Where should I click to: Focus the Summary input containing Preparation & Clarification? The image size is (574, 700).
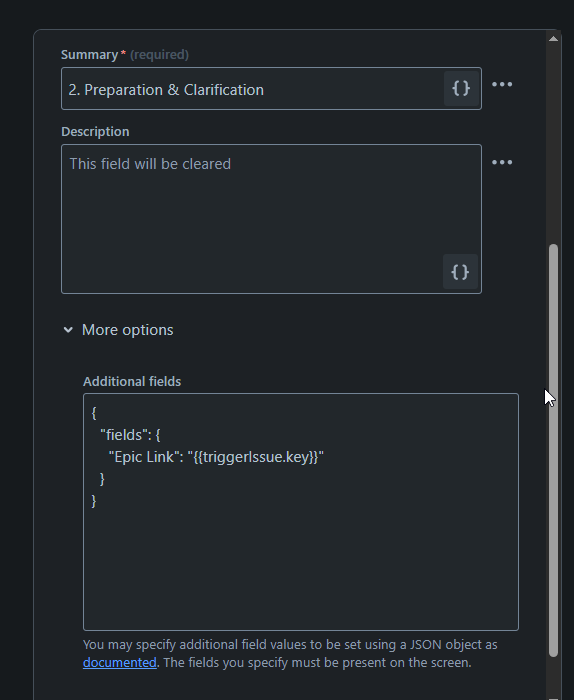pyautogui.click(x=252, y=88)
